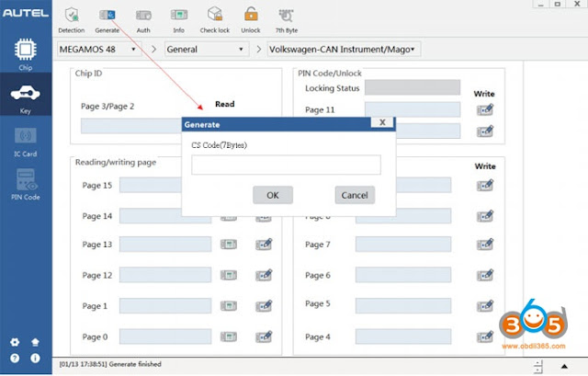Expand the MEGAMOS 48 chip dropdown
This screenshot has height=376, width=588.
[99, 49]
